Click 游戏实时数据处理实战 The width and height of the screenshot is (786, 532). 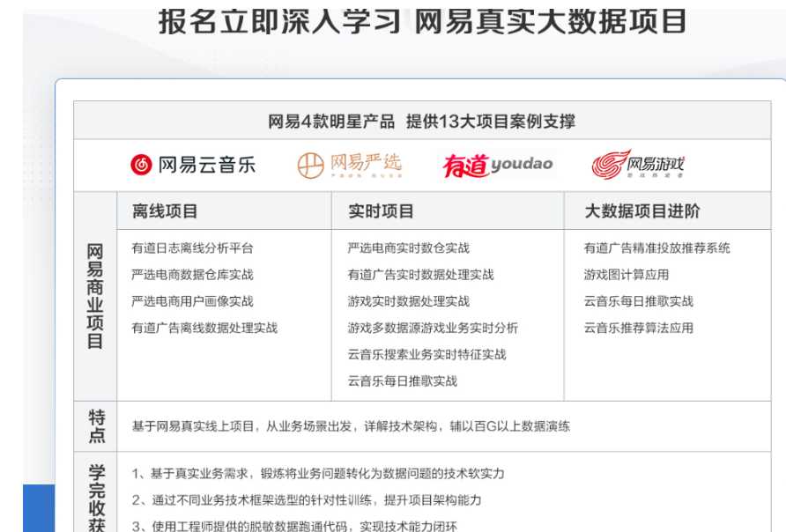point(409,301)
